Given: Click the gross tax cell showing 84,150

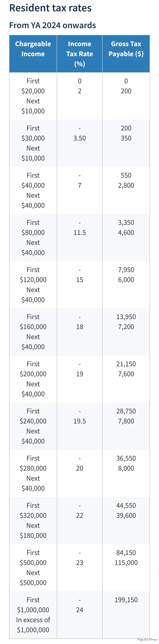Looking at the screenshot, I should (126, 568).
